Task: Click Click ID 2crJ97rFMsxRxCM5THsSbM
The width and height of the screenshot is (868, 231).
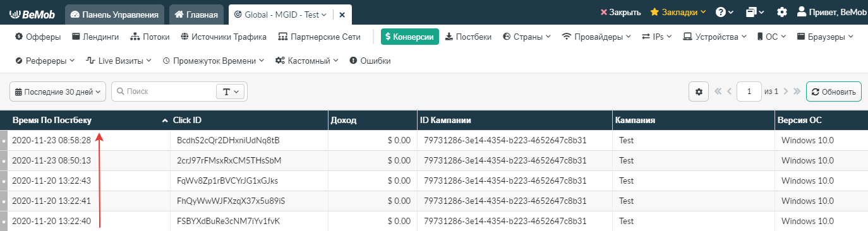Action: (x=229, y=160)
